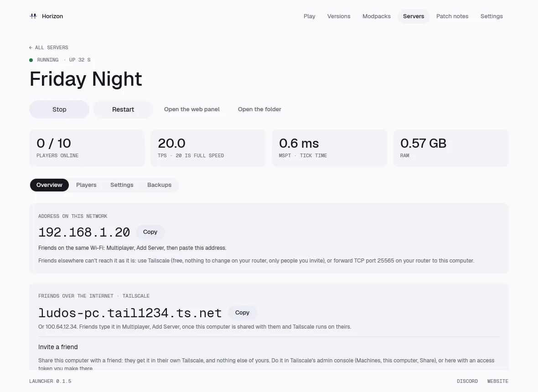The width and height of the screenshot is (538, 392).
Task: Click the 192.168.1.20 address text
Action: pos(84,232)
